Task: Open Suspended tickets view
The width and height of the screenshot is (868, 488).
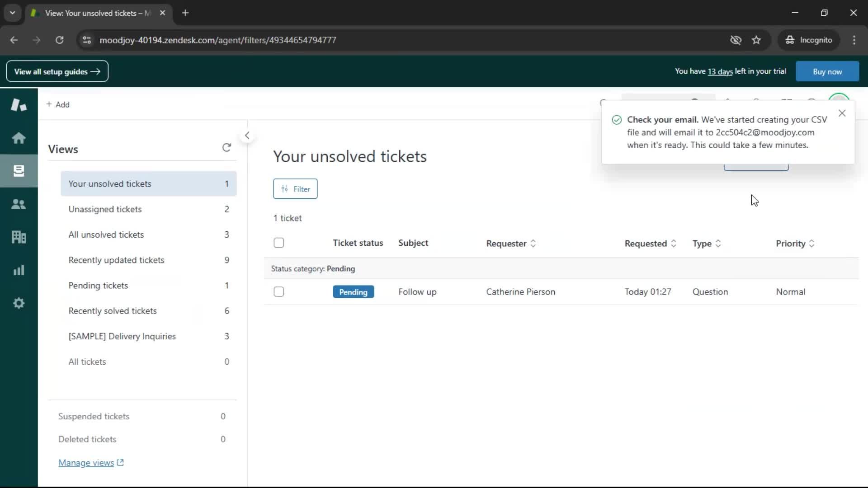Action: click(x=142, y=417)
